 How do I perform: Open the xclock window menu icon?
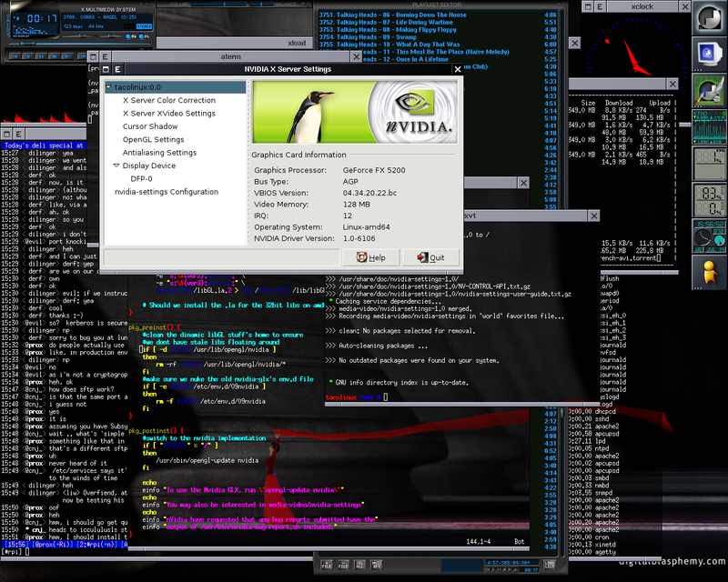point(588,6)
